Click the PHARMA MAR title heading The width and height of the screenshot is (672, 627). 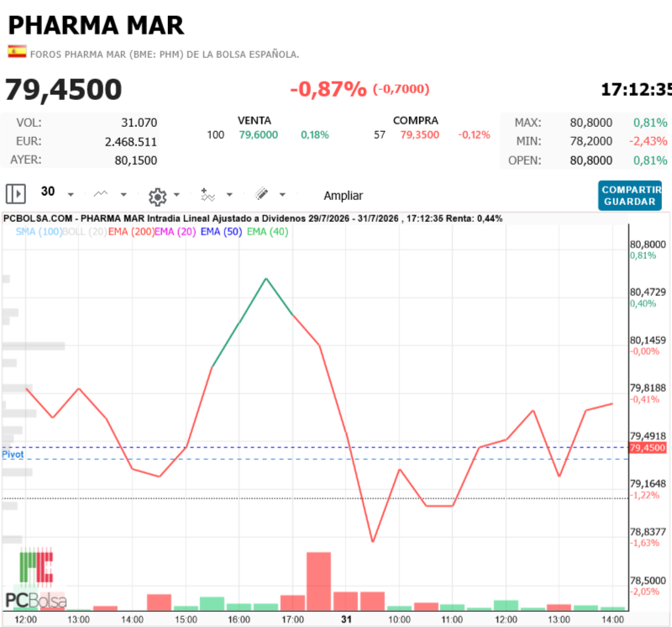(x=96, y=25)
